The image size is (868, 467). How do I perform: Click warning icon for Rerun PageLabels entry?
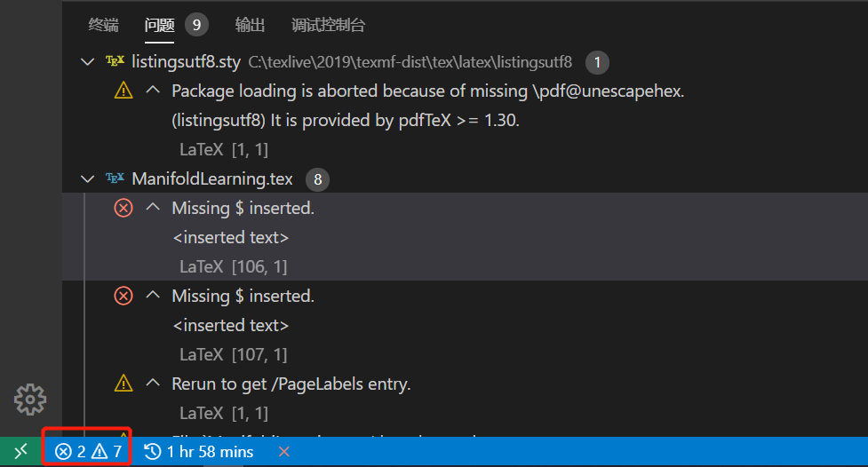123,384
